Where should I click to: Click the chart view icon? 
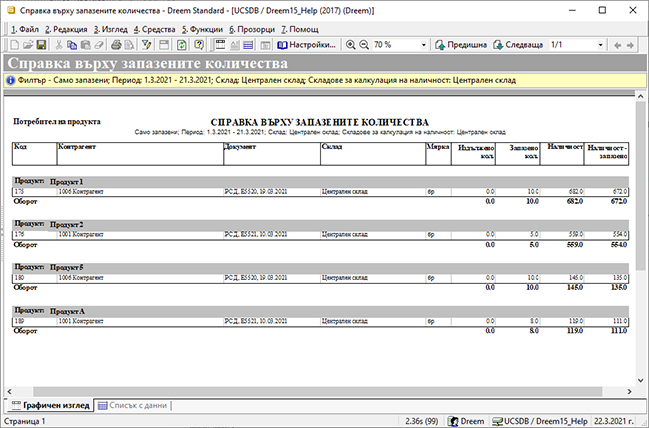pyautogui.click(x=235, y=45)
